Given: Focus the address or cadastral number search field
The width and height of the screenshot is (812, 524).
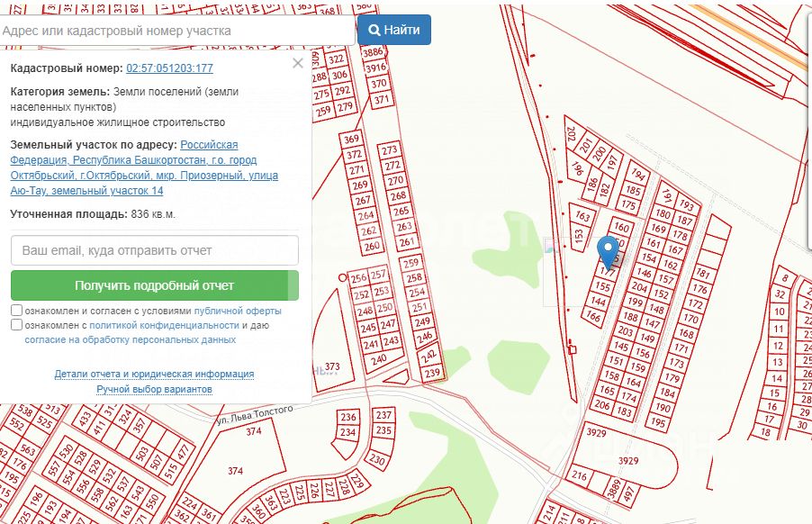Looking at the screenshot, I should [177, 31].
